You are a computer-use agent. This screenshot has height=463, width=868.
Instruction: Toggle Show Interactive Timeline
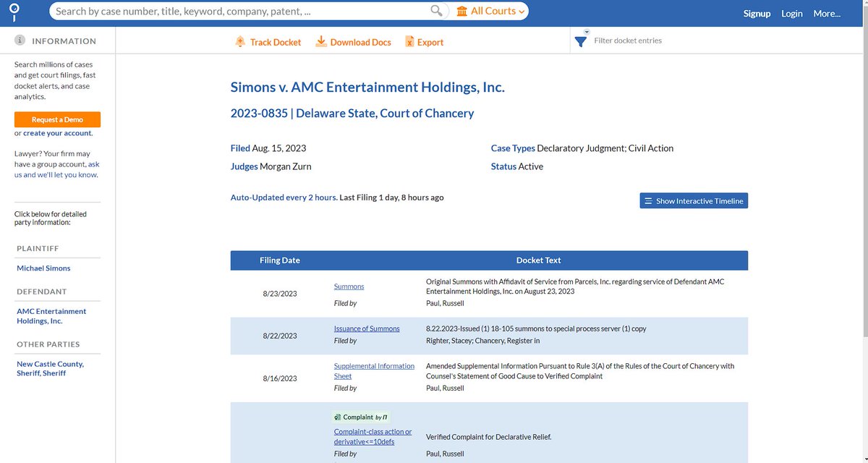tap(693, 200)
